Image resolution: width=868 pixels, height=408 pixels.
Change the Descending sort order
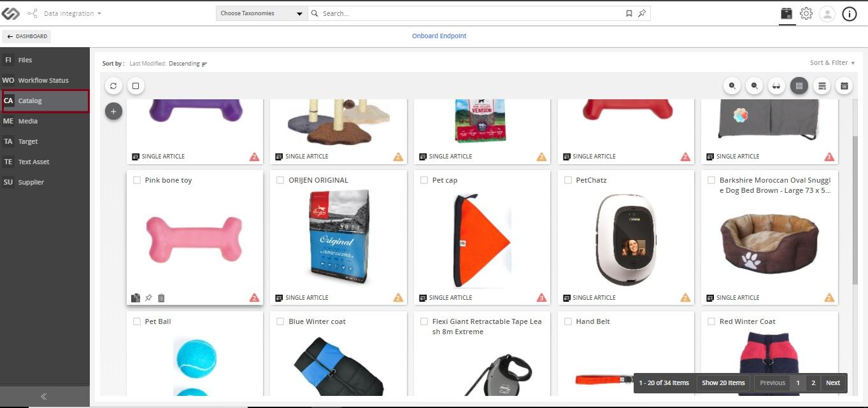(188, 64)
